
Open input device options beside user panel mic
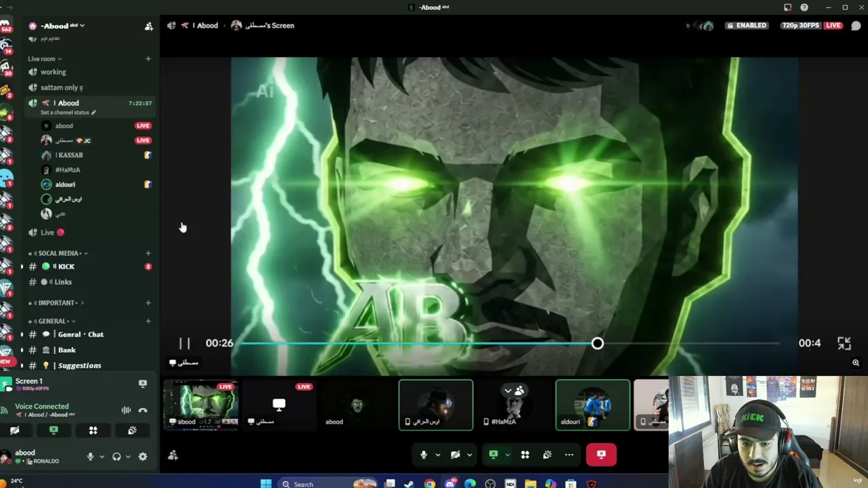tap(102, 457)
